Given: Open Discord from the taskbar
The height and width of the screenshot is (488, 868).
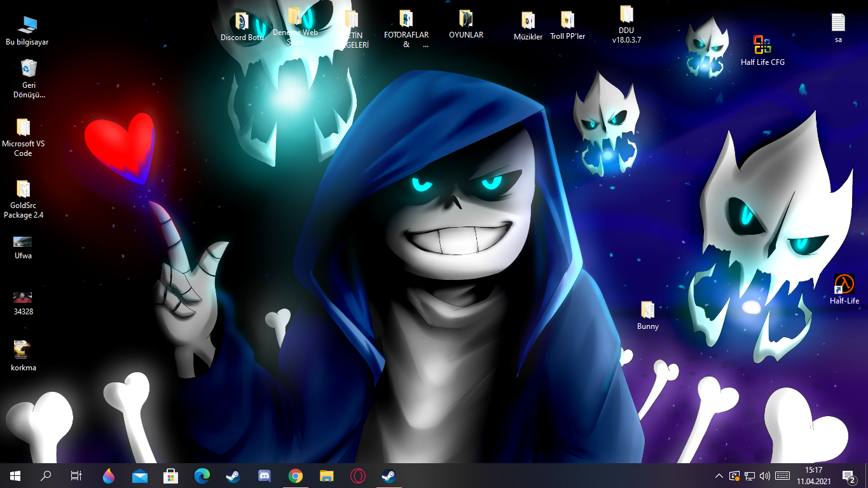Looking at the screenshot, I should point(265,475).
